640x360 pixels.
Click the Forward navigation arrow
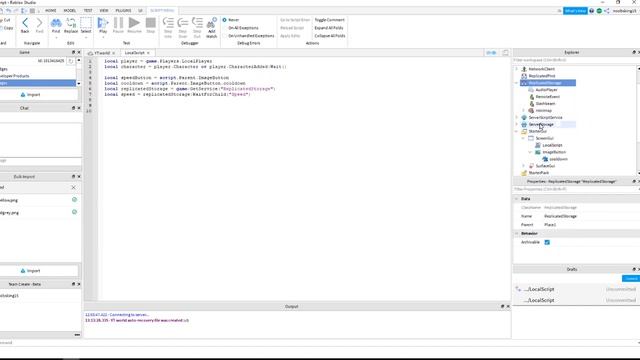pos(39,25)
